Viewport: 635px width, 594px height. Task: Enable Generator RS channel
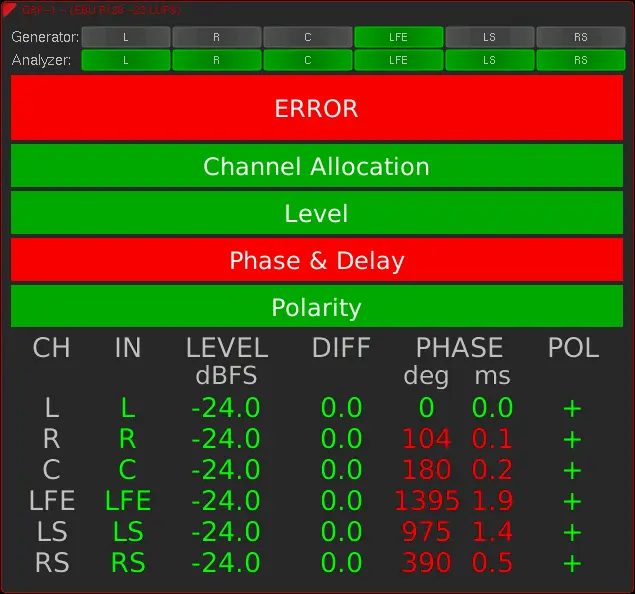tap(580, 37)
